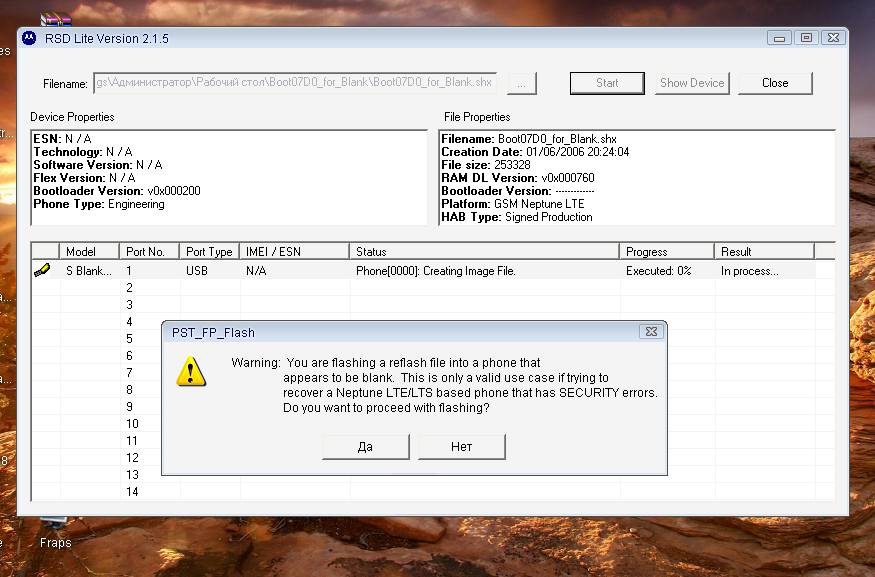Click the Port Type column header
Viewport: 875px width, 577px height.
coord(209,252)
